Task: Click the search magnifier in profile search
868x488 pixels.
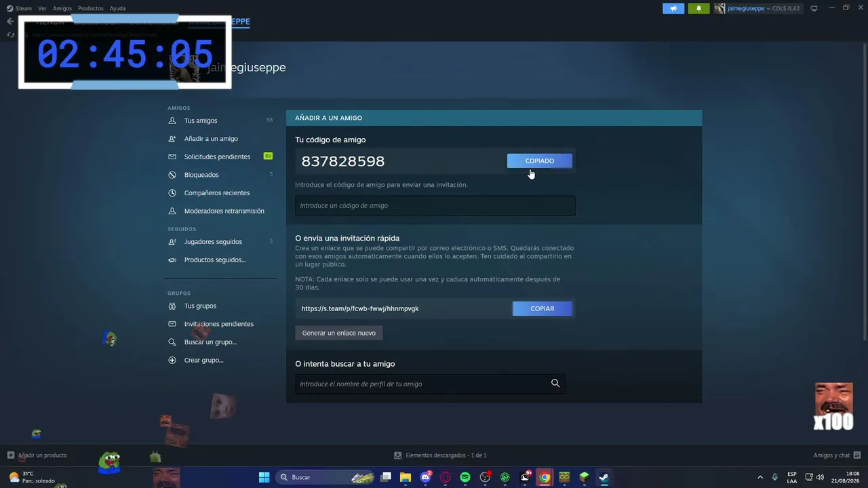Action: [555, 384]
